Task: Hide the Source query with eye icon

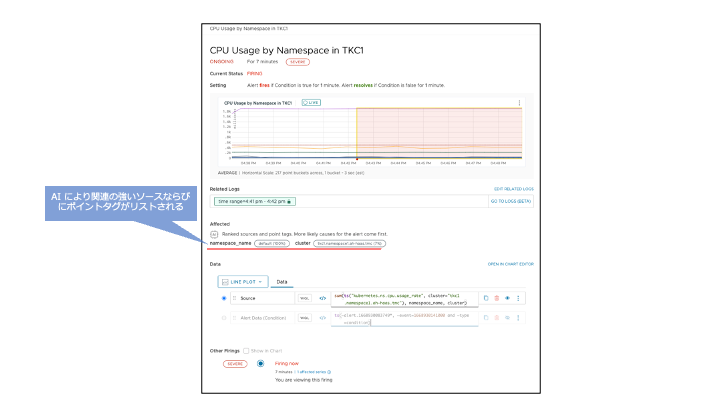Action: coord(507,298)
